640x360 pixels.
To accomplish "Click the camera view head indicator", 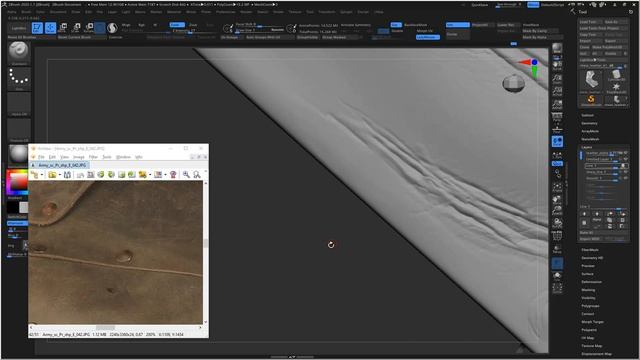I will (x=513, y=84).
